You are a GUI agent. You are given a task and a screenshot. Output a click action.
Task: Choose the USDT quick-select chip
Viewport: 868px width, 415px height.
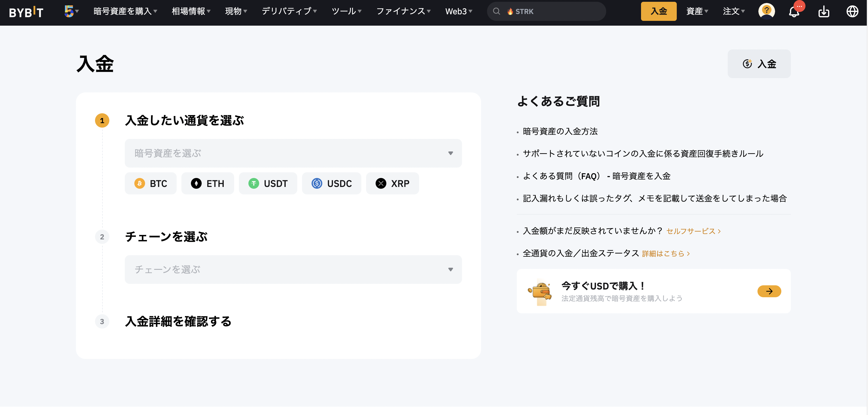pyautogui.click(x=268, y=183)
